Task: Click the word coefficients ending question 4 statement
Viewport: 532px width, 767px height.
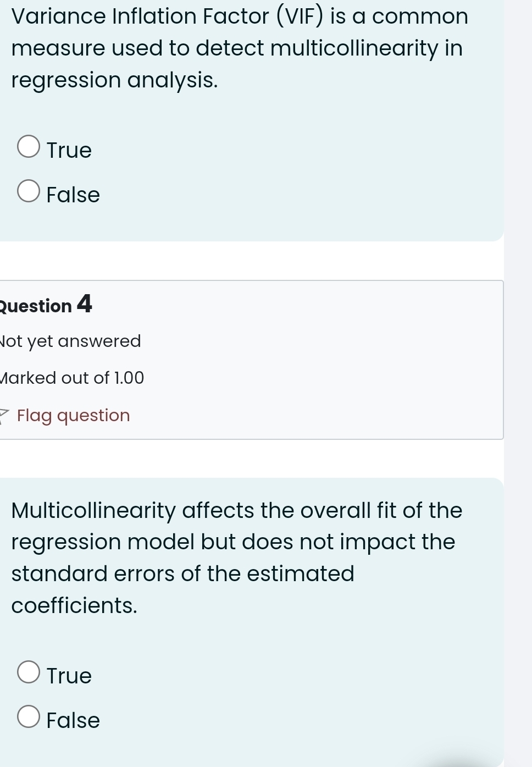Action: click(74, 605)
